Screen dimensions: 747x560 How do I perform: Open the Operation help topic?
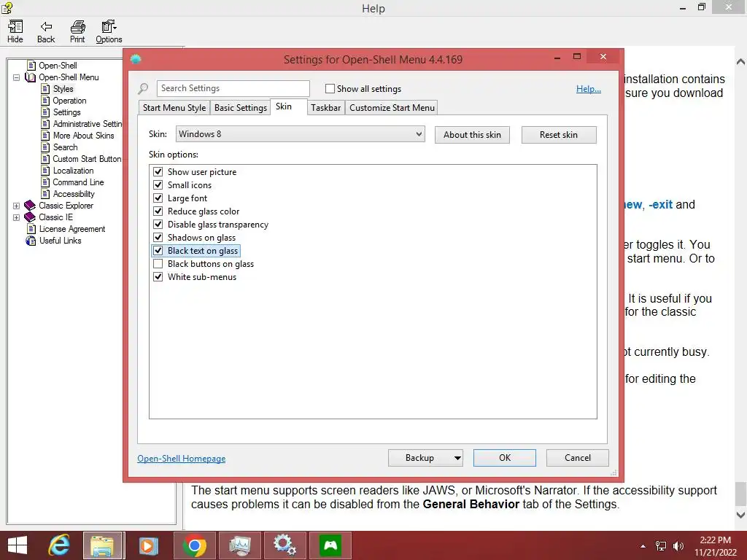click(69, 101)
